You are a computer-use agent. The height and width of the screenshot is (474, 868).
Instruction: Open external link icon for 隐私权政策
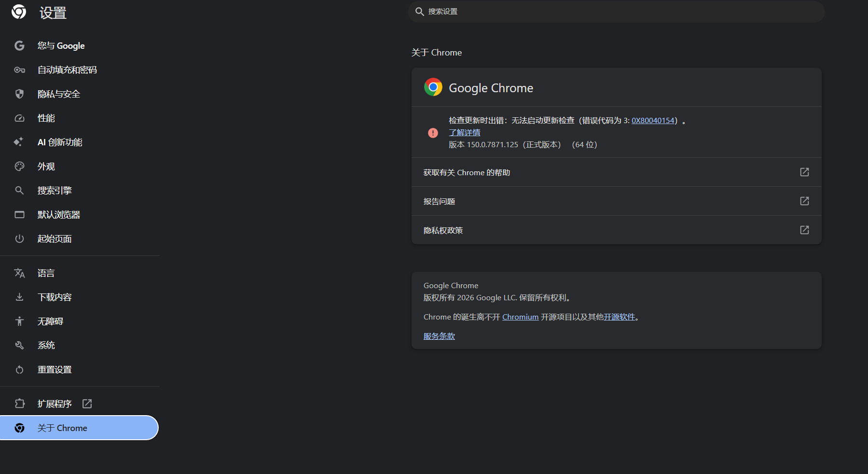(804, 230)
